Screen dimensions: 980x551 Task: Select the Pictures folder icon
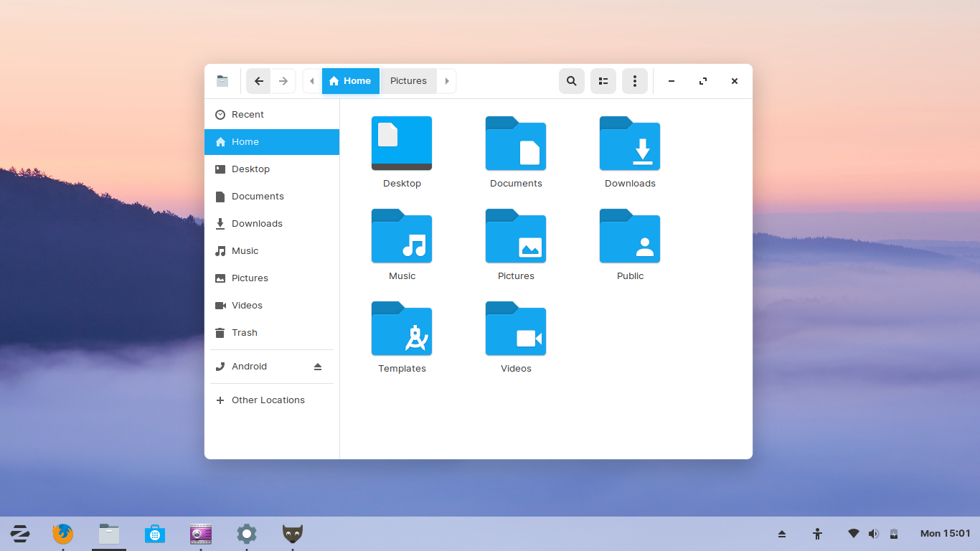click(516, 236)
